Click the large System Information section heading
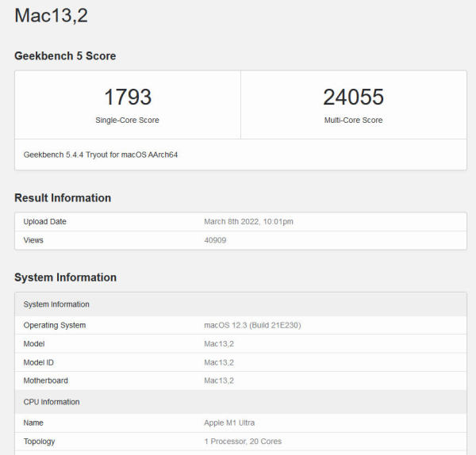The image size is (476, 455). tap(65, 277)
